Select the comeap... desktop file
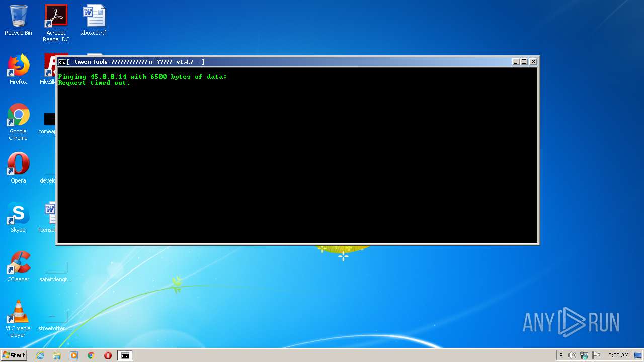Screen dimensions: 644x362 pos(48,123)
